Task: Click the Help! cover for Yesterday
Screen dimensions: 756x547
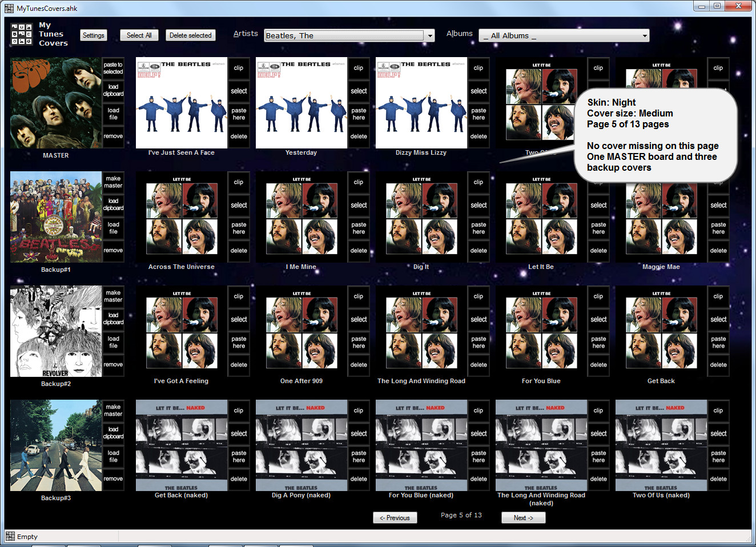Action: click(301, 103)
